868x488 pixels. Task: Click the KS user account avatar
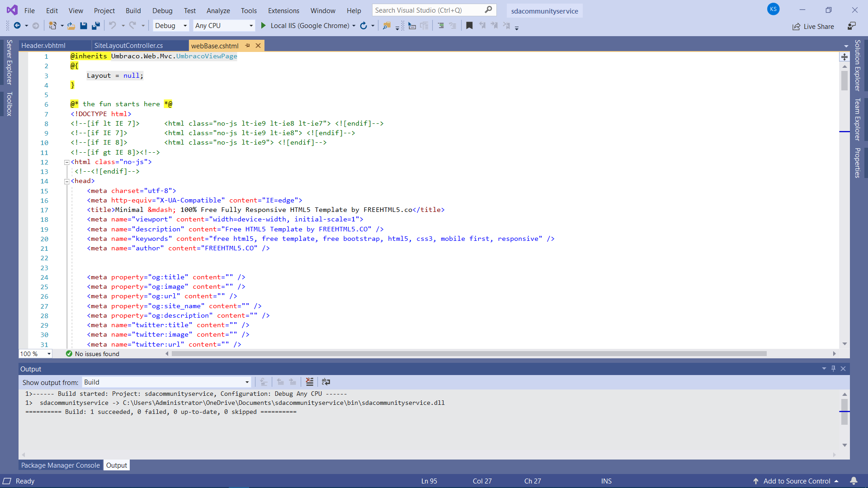(773, 9)
